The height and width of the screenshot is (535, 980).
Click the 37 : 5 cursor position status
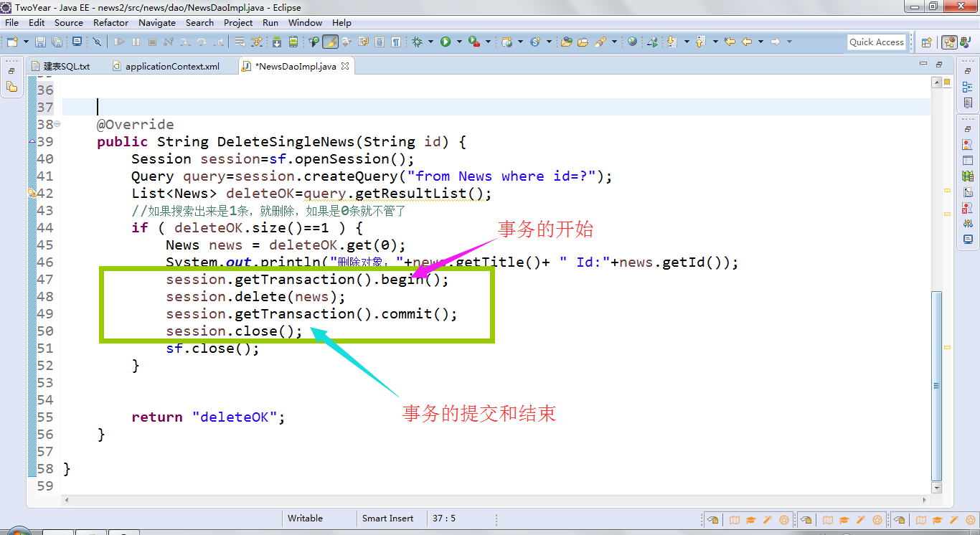pos(444,519)
